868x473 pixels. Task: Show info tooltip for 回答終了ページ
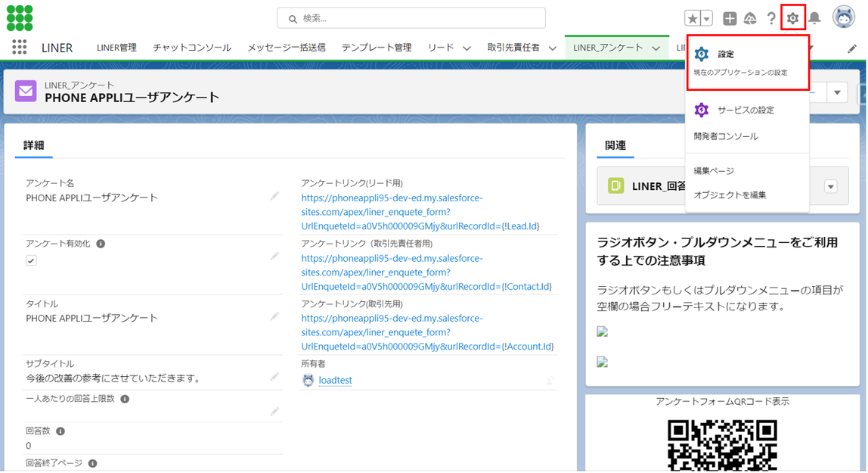pyautogui.click(x=92, y=463)
